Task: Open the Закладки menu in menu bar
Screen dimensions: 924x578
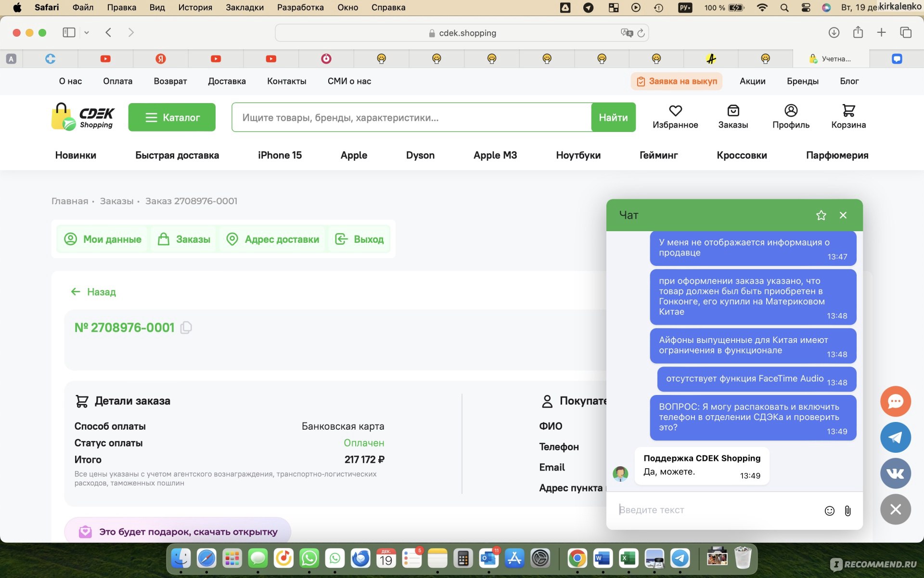Action: 244,7
